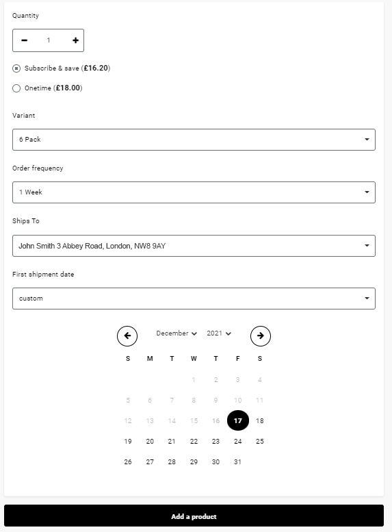Image resolution: width=392 pixels, height=532 pixels.
Task: Go to previous month with left arrow
Action: pos(127,336)
